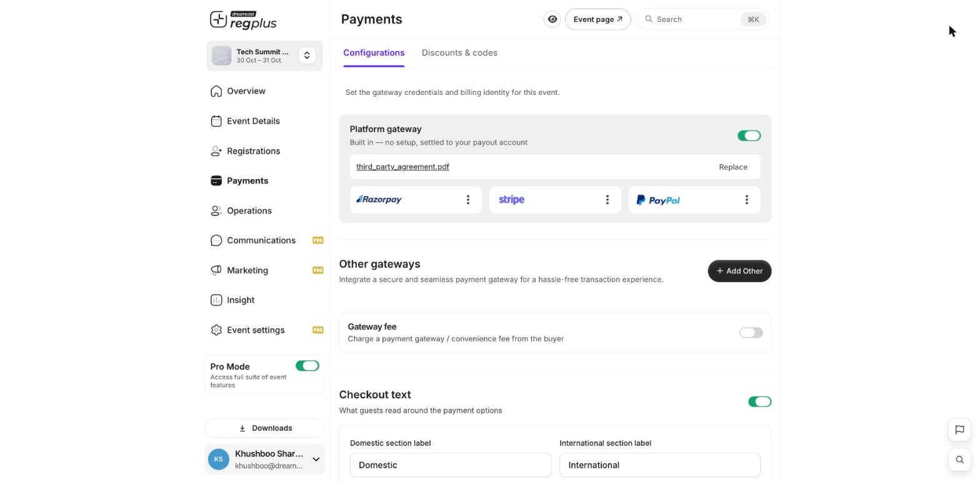Click the Insight chart icon
The height and width of the screenshot is (482, 980).
[216, 300]
